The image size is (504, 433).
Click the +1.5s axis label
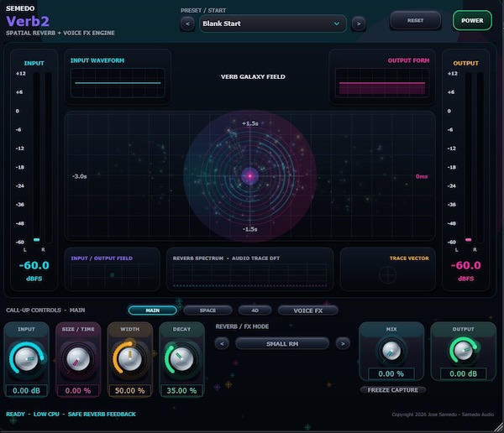[250, 123]
